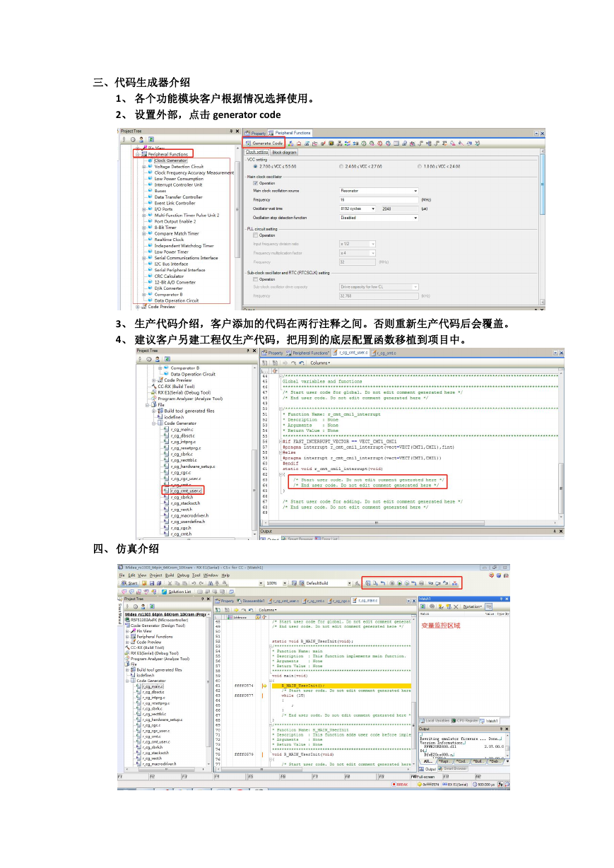The image size is (614, 868).
Task: Expand the 8-Bit Timer tree node
Action: pos(144,227)
